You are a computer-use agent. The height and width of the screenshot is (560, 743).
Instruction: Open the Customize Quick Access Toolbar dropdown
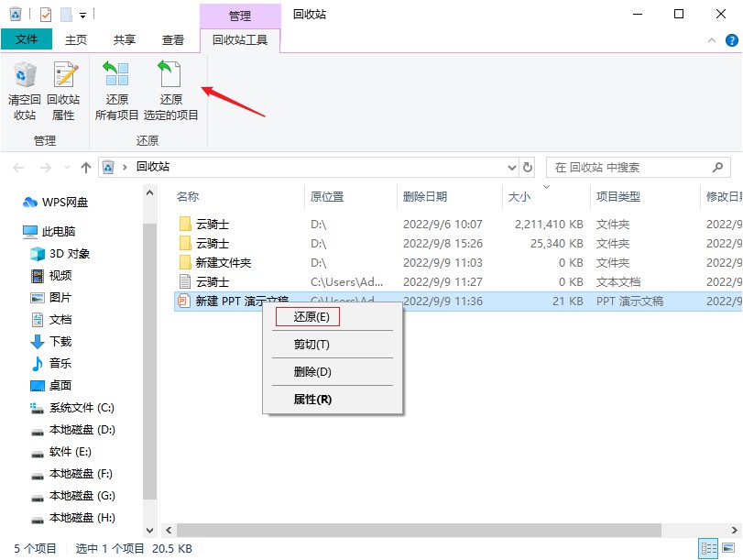(x=83, y=16)
